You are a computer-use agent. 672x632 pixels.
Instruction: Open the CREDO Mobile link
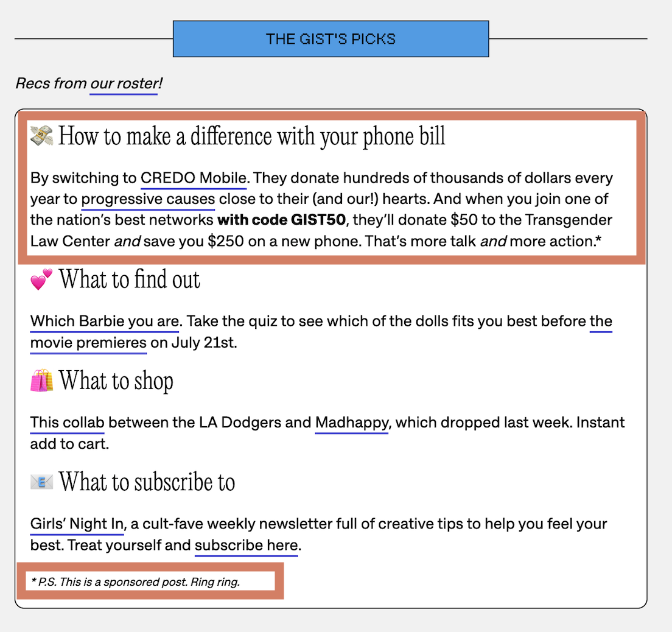coord(194,178)
